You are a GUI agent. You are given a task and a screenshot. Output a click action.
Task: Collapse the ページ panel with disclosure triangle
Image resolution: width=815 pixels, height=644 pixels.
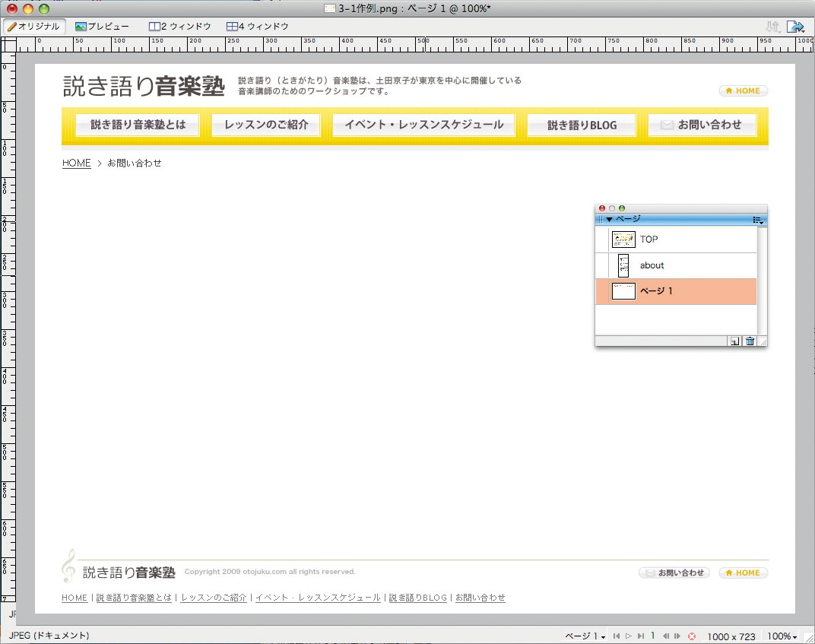click(609, 220)
